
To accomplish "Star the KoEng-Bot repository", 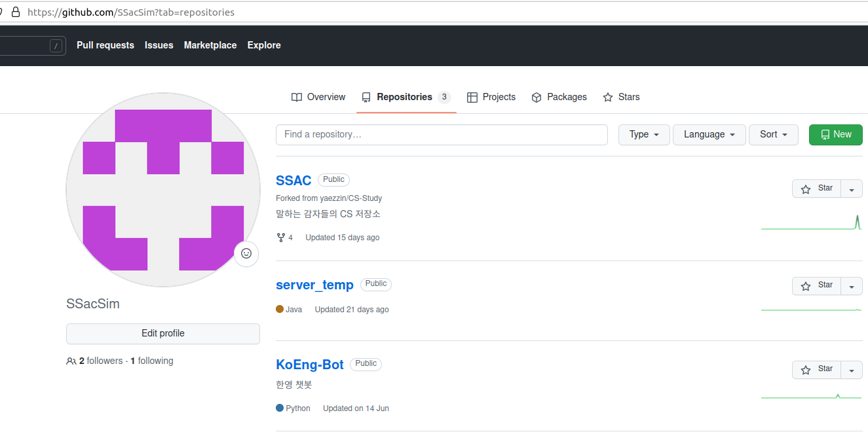I will coord(816,370).
